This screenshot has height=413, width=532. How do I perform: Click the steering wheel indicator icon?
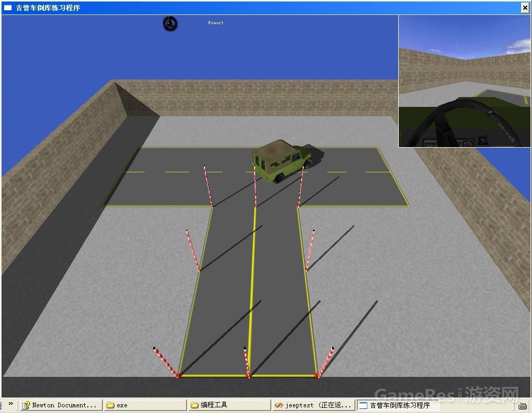[170, 23]
